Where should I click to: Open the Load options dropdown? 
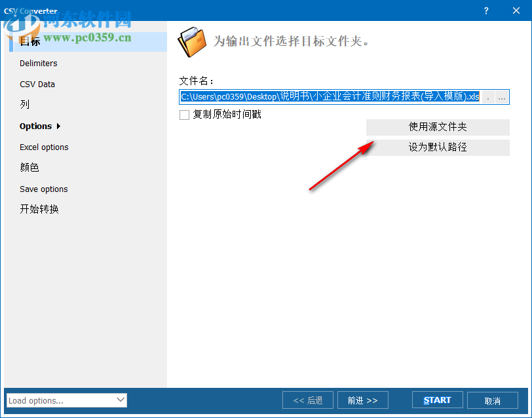pos(66,400)
